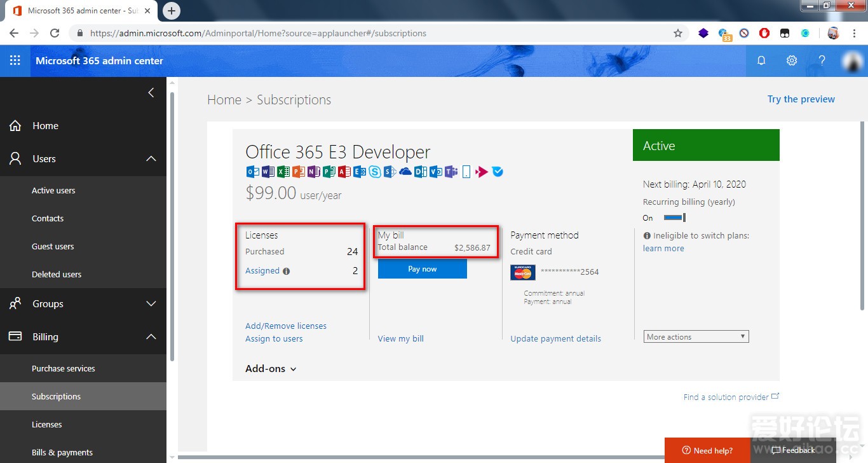The width and height of the screenshot is (868, 463).
Task: Turn off the Recurring billing toggle
Action: tap(674, 218)
